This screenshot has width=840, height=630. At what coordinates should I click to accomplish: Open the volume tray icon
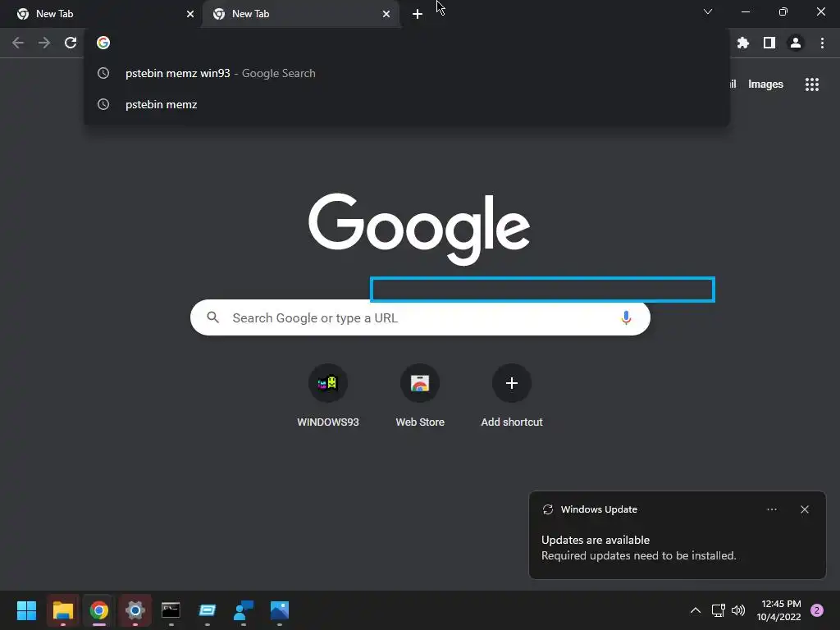point(738,610)
